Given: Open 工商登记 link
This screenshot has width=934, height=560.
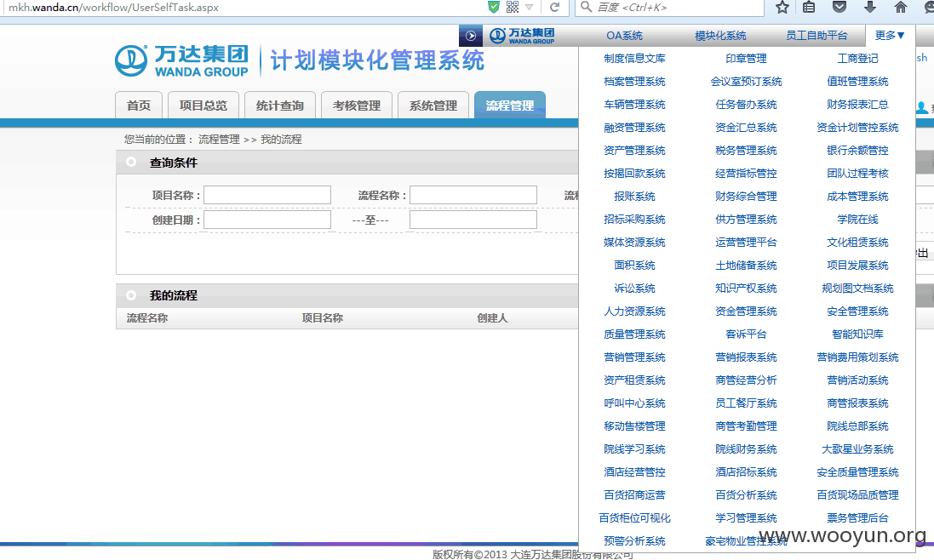Looking at the screenshot, I should (x=857, y=59).
